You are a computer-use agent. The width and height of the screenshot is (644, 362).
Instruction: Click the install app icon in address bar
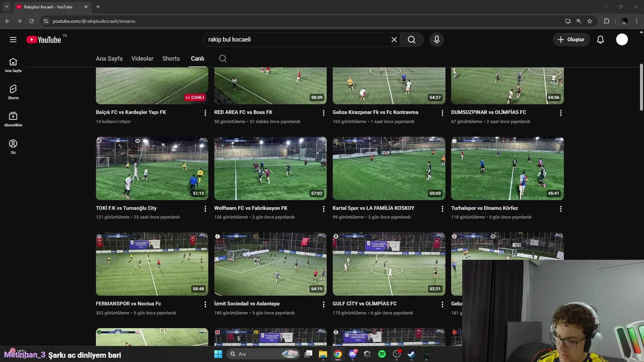click(568, 21)
